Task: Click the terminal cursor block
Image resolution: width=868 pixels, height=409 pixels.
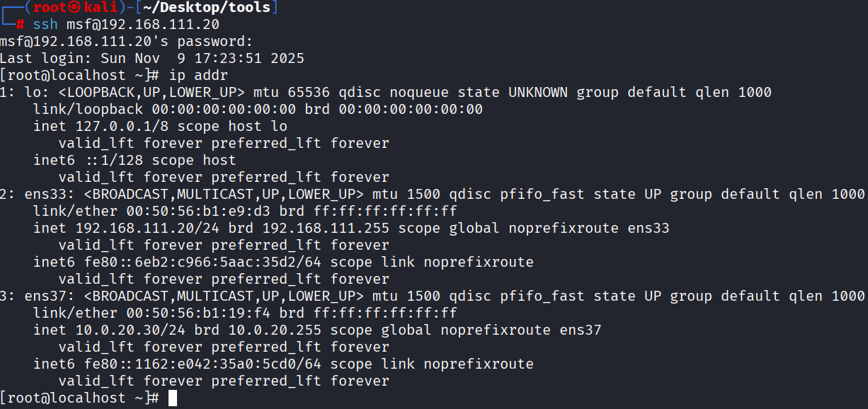Action: coord(173,398)
